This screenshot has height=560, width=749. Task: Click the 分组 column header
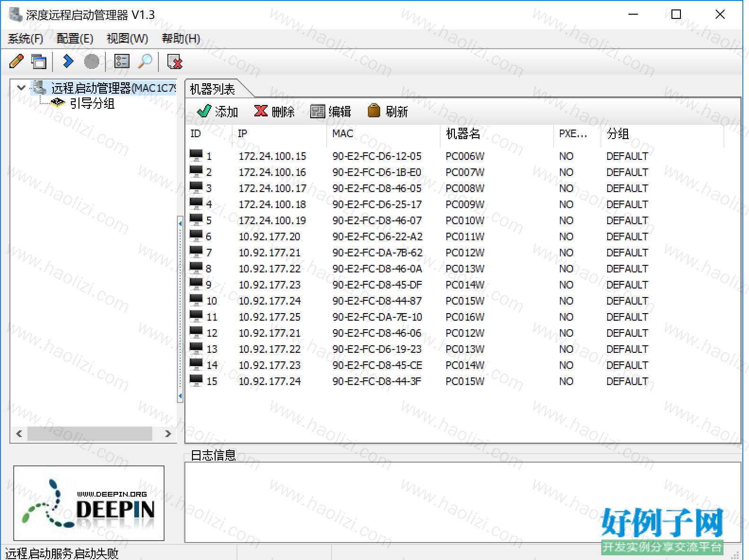click(x=662, y=134)
